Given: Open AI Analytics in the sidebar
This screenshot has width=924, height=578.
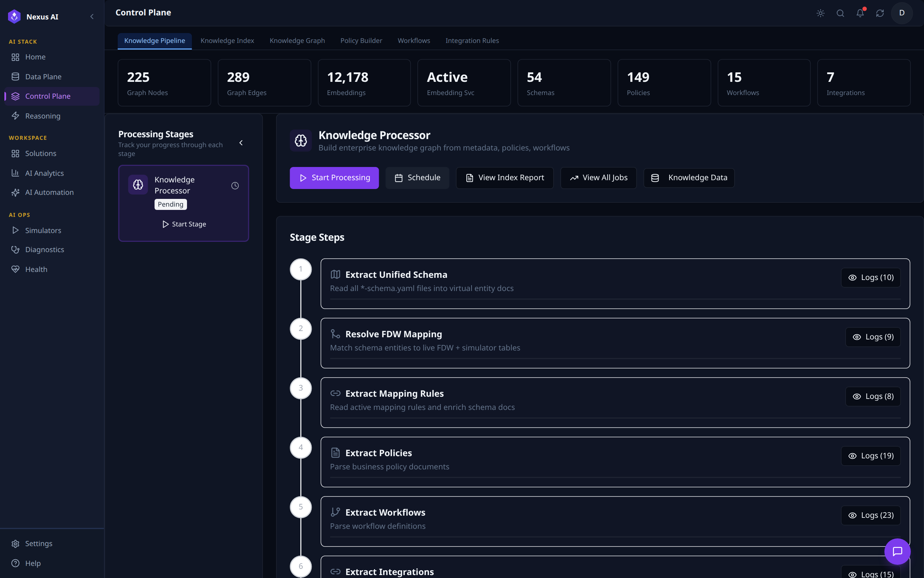Looking at the screenshot, I should pos(52,173).
